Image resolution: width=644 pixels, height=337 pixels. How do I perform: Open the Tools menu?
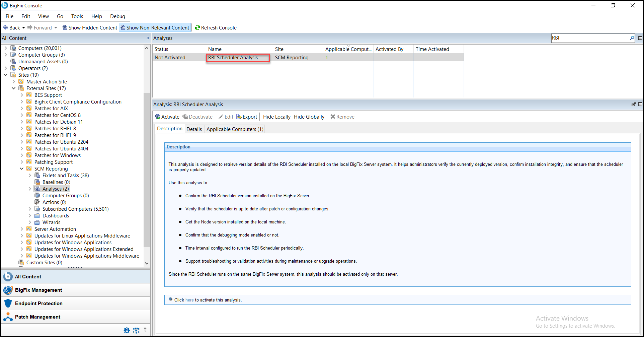point(77,16)
